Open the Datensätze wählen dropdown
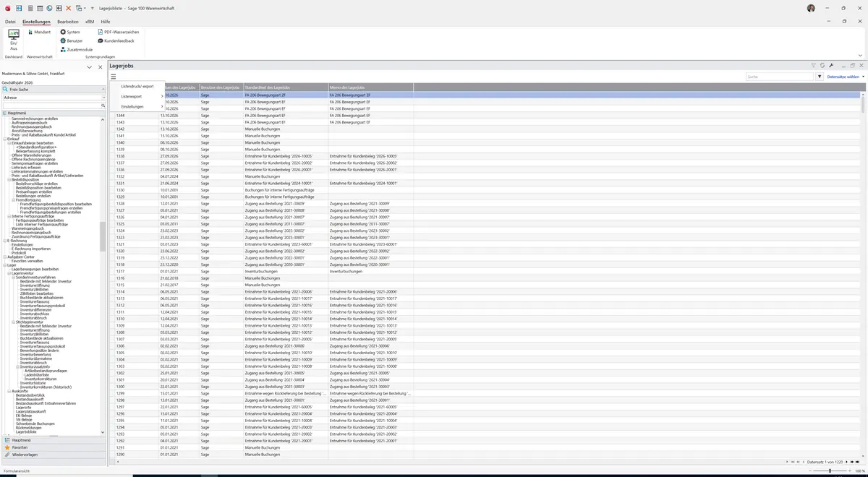868x477 pixels. 844,77
